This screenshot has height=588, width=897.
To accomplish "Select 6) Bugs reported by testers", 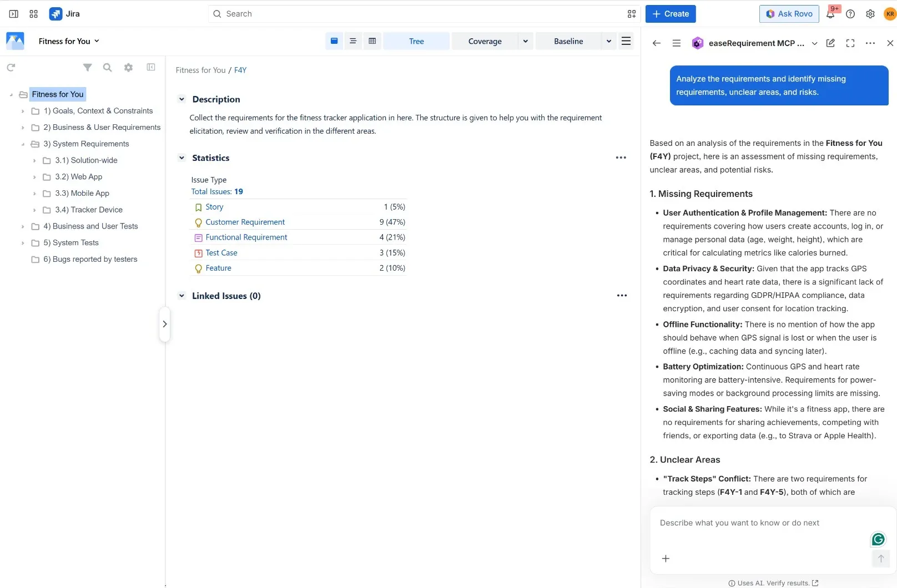I will tap(90, 259).
